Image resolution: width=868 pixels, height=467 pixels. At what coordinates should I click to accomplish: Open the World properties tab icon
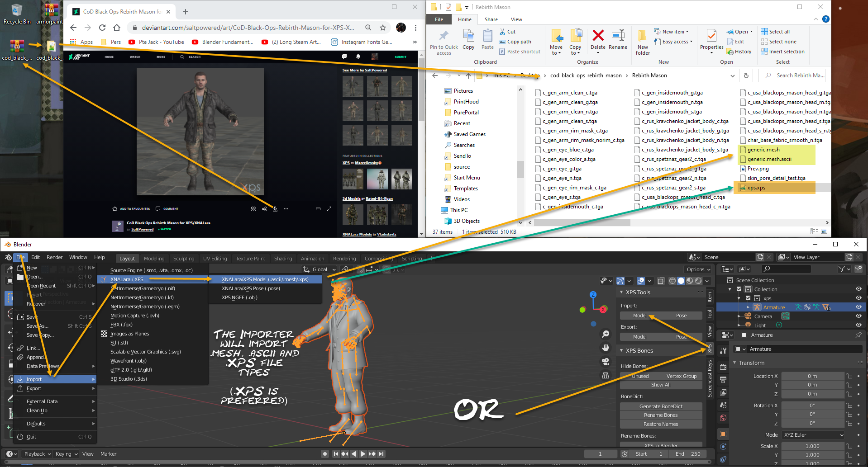pyautogui.click(x=723, y=418)
